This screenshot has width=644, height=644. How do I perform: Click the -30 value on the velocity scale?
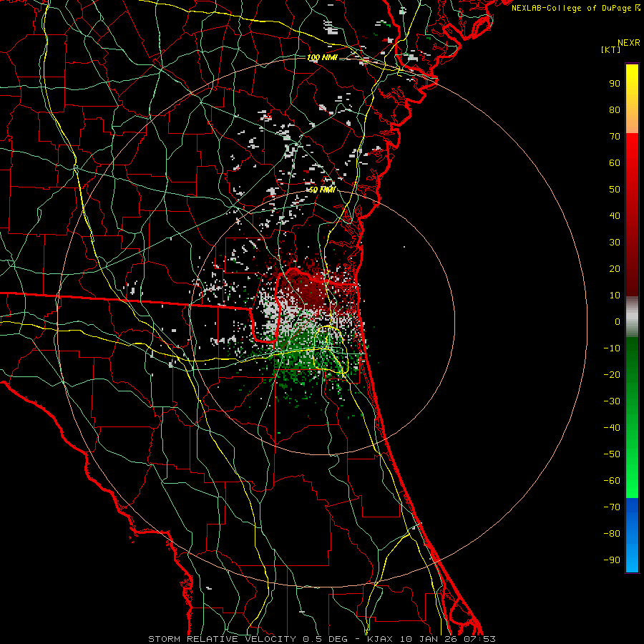(x=612, y=401)
